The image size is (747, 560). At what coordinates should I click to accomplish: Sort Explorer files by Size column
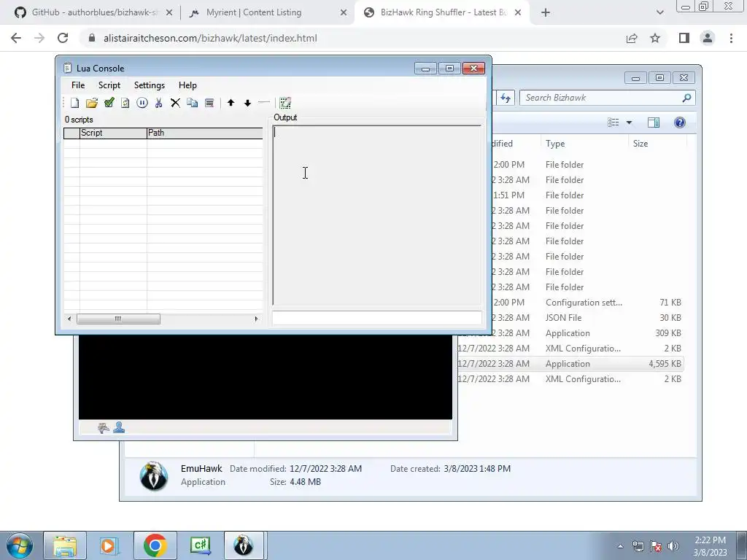coord(657,144)
